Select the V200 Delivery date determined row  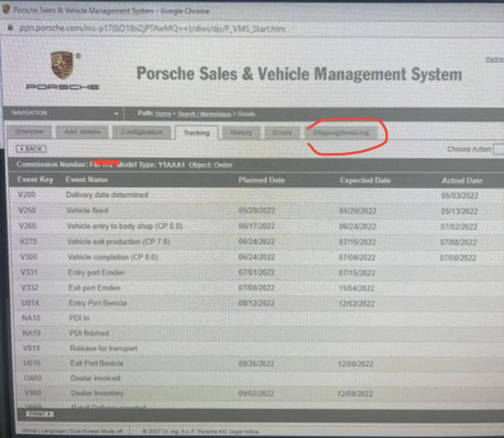coord(256,195)
